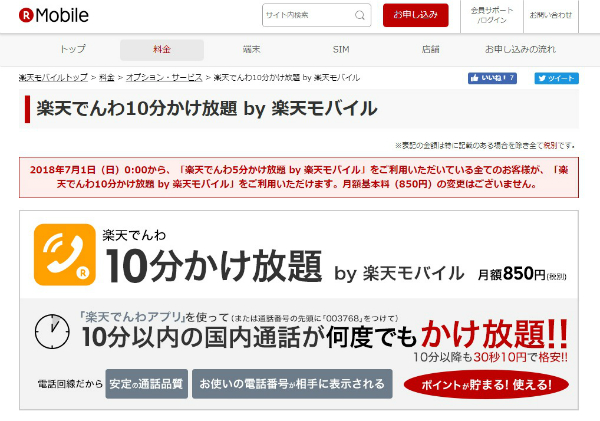Click the 月額850円 price text

522,274
